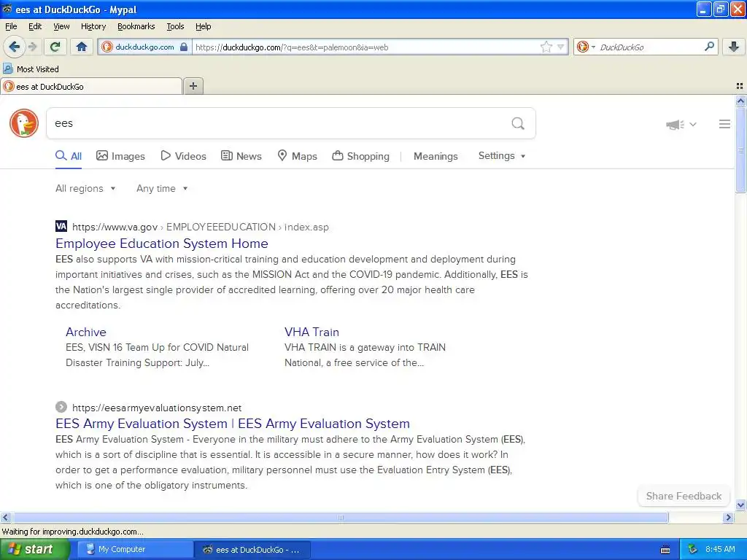Bookmark this page with the star icon

coord(546,47)
